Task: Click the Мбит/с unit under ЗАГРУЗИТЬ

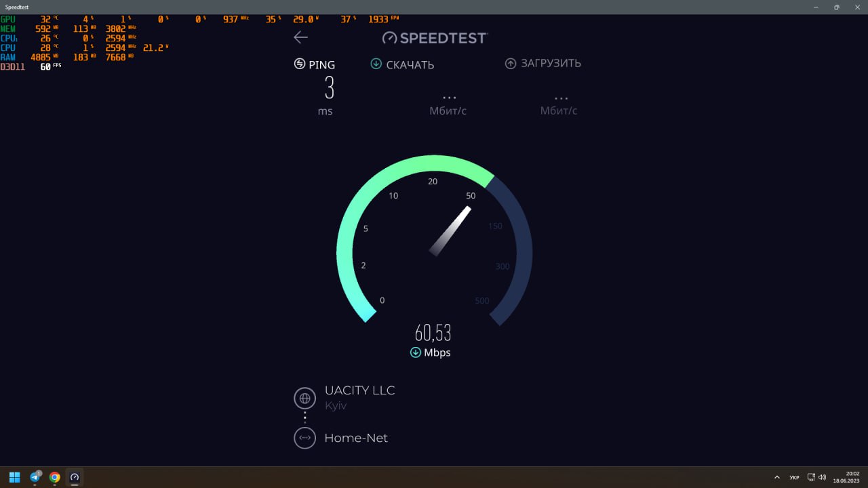Action: click(x=559, y=110)
